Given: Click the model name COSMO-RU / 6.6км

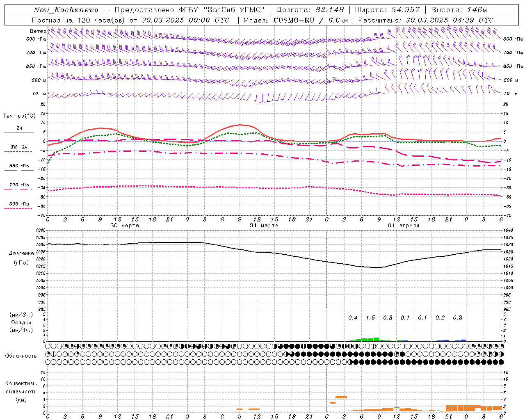Looking at the screenshot, I should [x=311, y=20].
